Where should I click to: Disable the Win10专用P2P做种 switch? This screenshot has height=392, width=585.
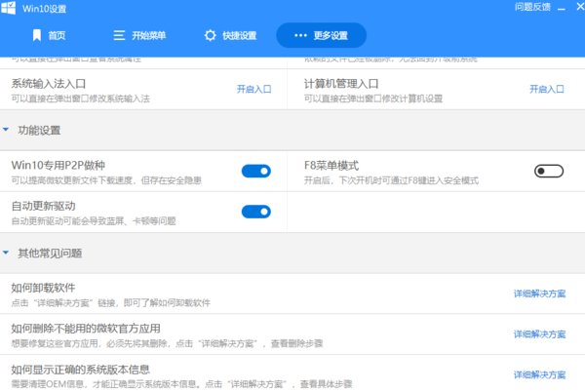point(255,172)
